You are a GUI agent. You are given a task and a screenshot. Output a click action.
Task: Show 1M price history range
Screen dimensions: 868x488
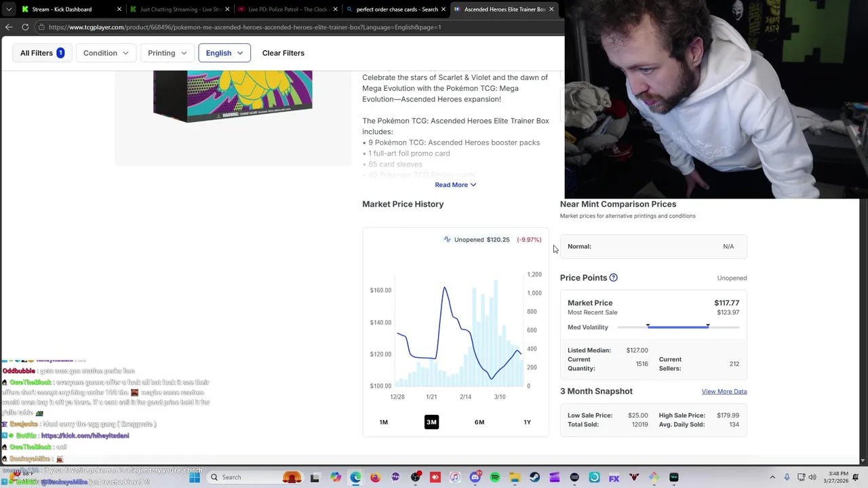coord(384,422)
